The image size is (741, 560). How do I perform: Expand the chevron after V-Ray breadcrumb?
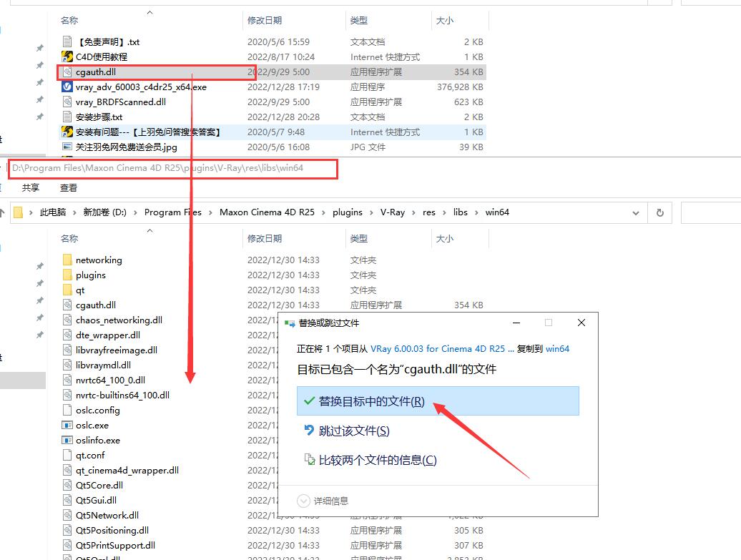coord(413,212)
